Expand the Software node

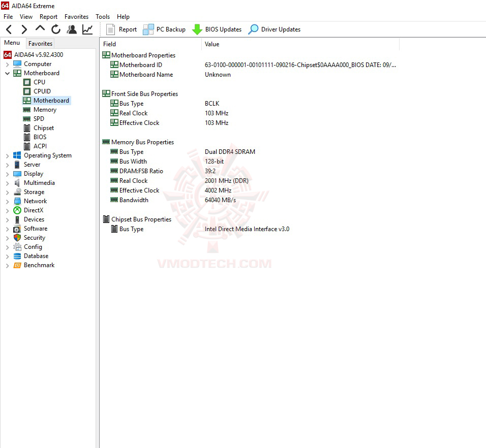tap(7, 229)
